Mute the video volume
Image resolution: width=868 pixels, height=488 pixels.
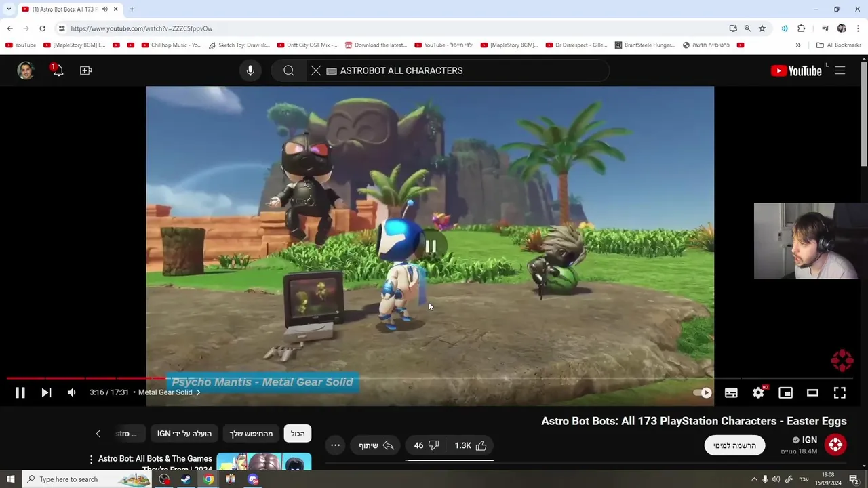coord(71,392)
